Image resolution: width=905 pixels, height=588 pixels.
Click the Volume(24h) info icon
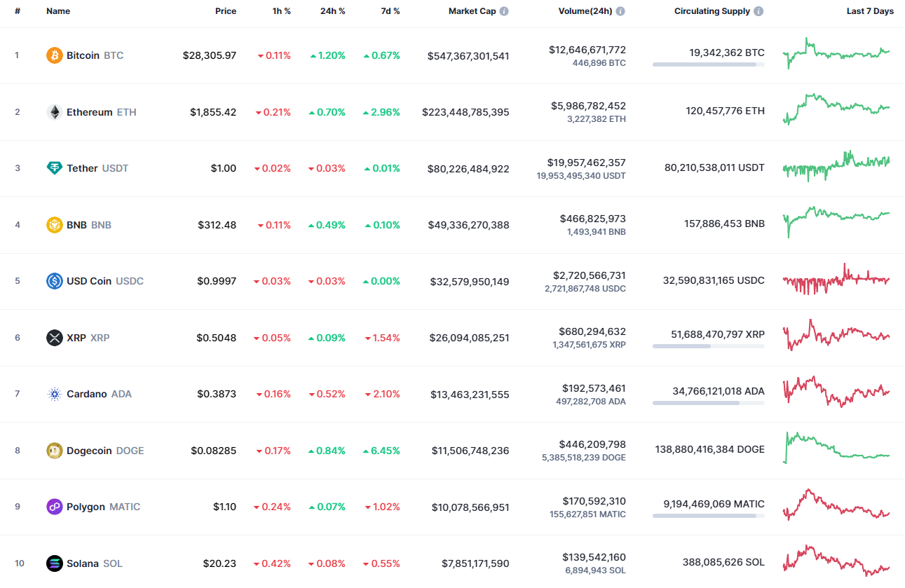point(620,11)
